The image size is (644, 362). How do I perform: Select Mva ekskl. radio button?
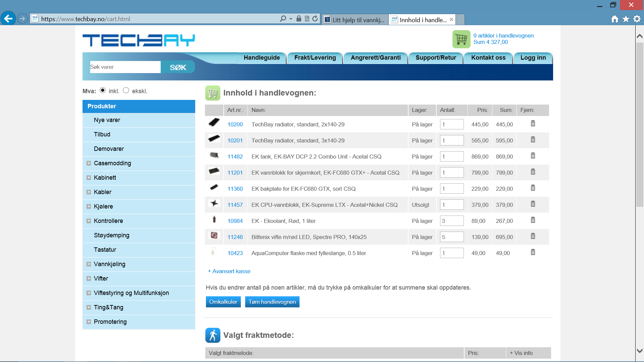[126, 90]
